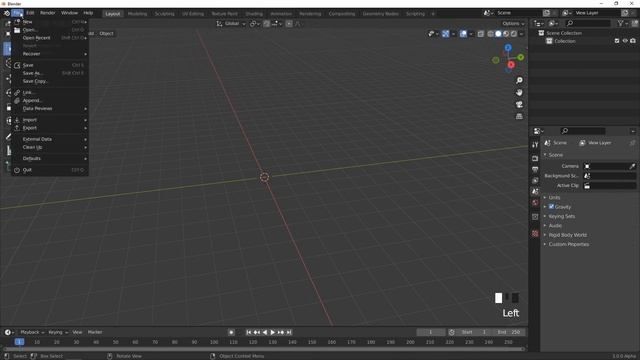Expand the Units panel

coord(554,198)
